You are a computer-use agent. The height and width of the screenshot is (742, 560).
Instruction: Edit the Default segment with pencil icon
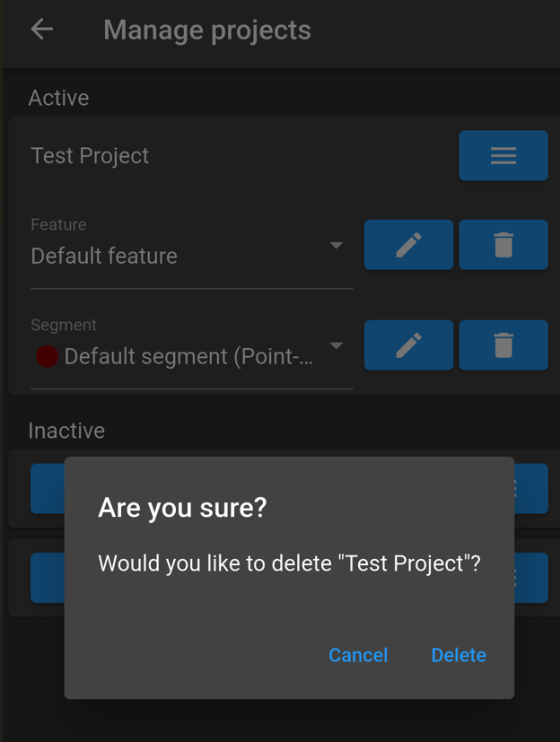(408, 345)
